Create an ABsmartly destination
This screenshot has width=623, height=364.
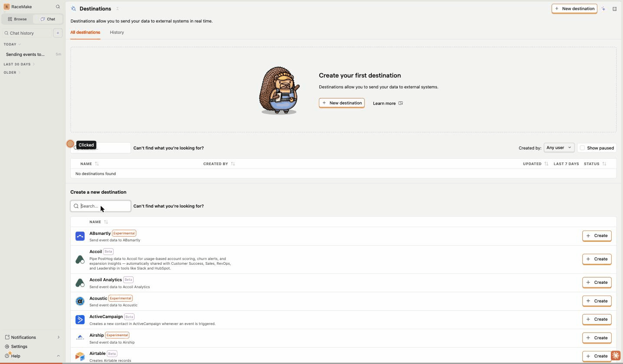(597, 236)
